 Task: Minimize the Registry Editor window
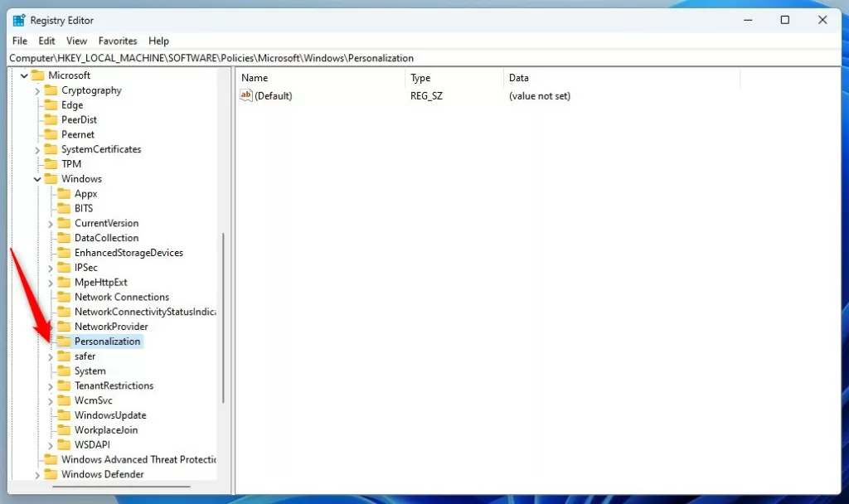tap(748, 20)
